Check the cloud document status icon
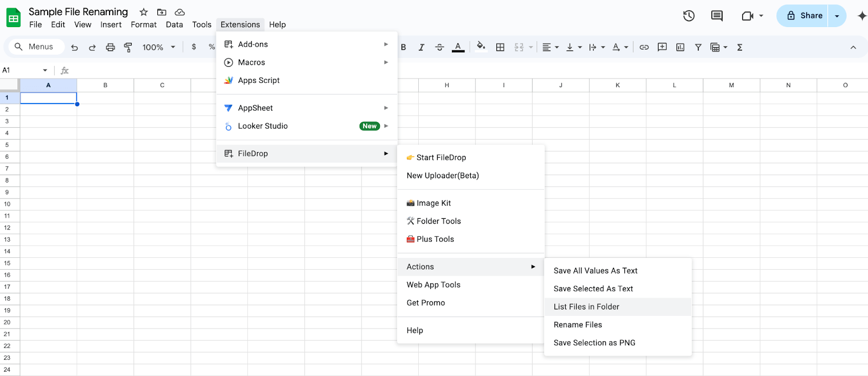This screenshot has width=868, height=376. click(180, 12)
